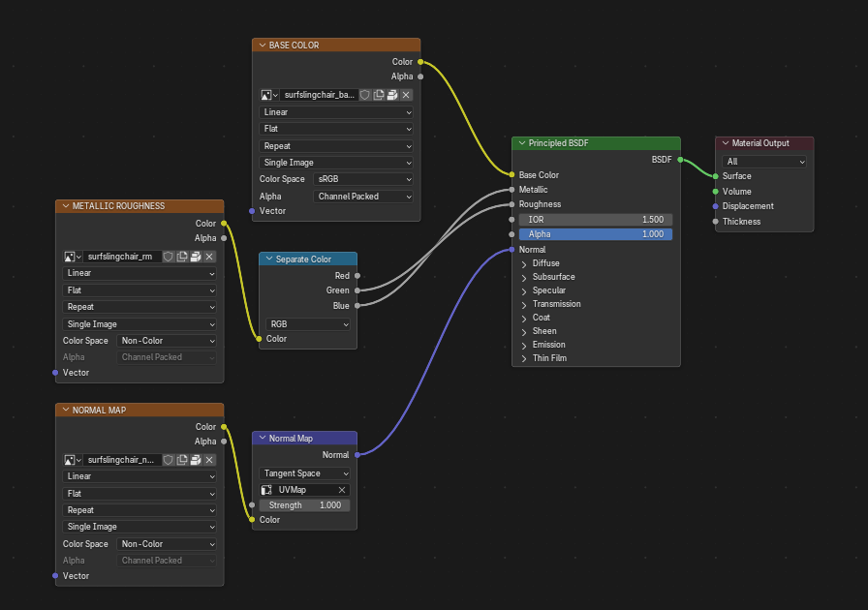Image resolution: width=868 pixels, height=610 pixels.
Task: Unlink image in BASE COLOR node
Action: point(406,95)
